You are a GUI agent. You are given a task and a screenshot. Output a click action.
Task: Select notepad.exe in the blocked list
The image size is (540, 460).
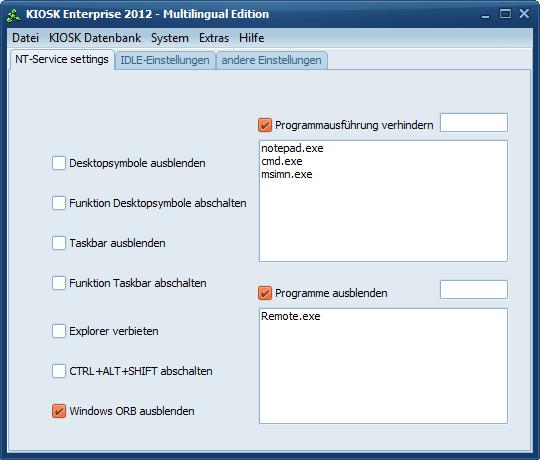tap(292, 148)
